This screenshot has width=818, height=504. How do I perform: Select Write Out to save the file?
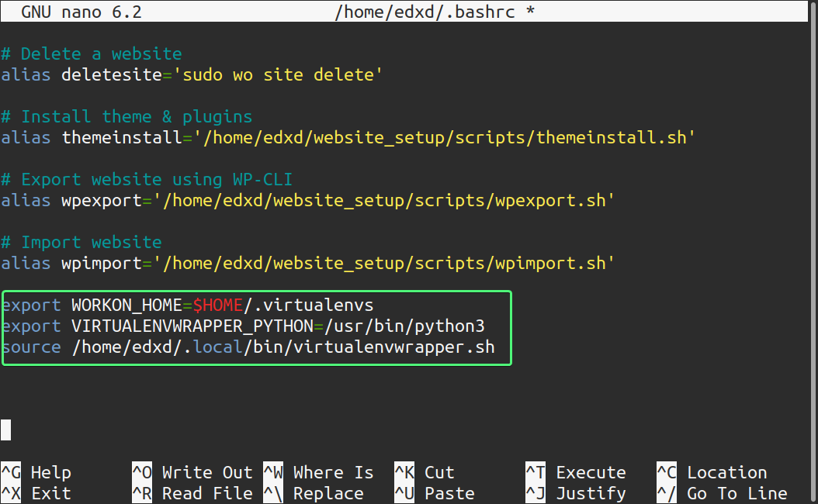pos(206,471)
